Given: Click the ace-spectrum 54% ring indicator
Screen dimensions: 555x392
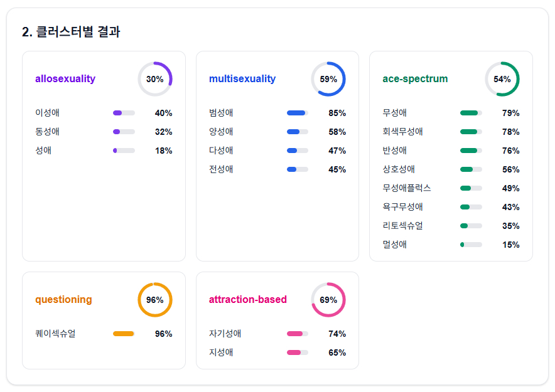Looking at the screenshot, I should (502, 79).
